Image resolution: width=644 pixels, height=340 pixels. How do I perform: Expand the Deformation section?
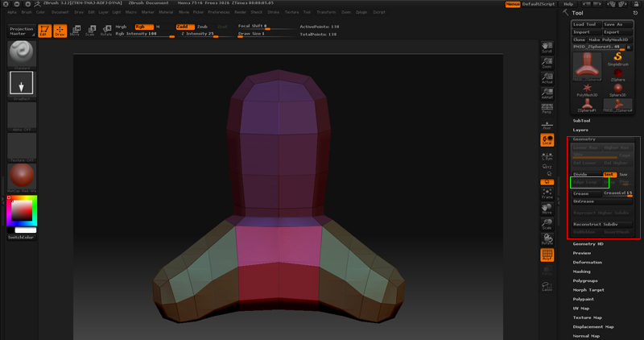click(x=587, y=262)
